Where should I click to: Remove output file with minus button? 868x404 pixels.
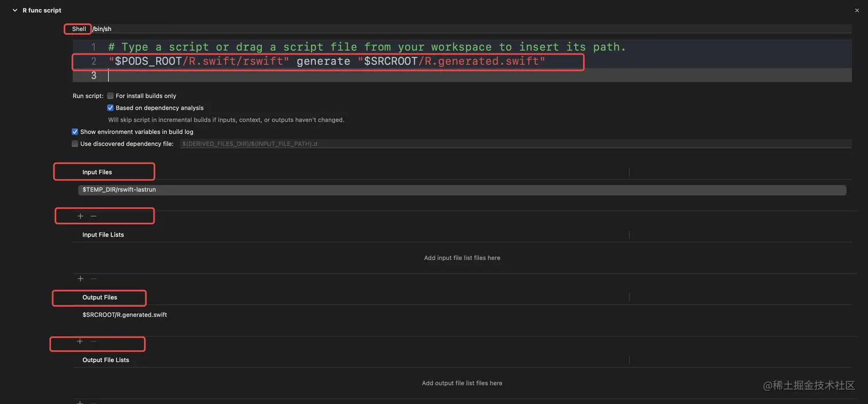pos(94,341)
